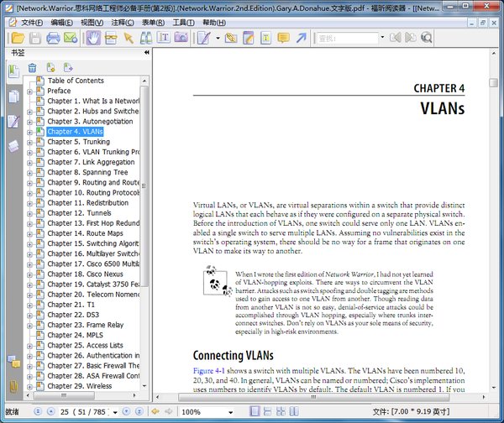Click the Open file folder icon

(18, 38)
